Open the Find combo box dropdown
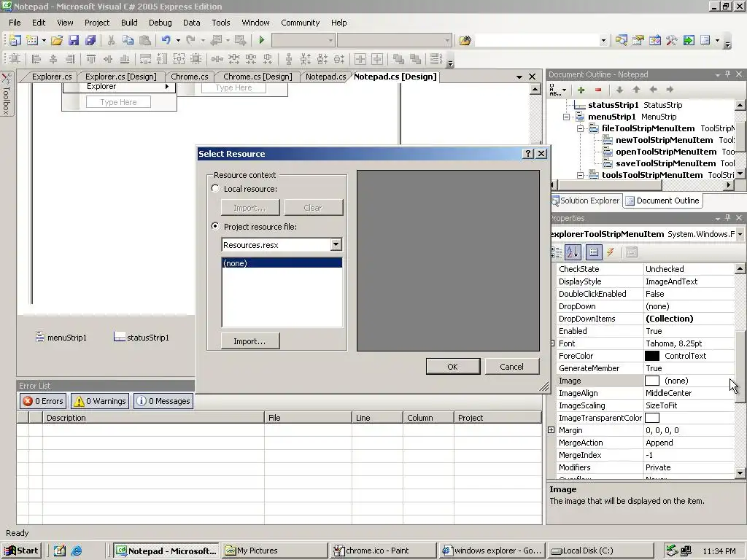The width and height of the screenshot is (747, 560). tap(603, 41)
